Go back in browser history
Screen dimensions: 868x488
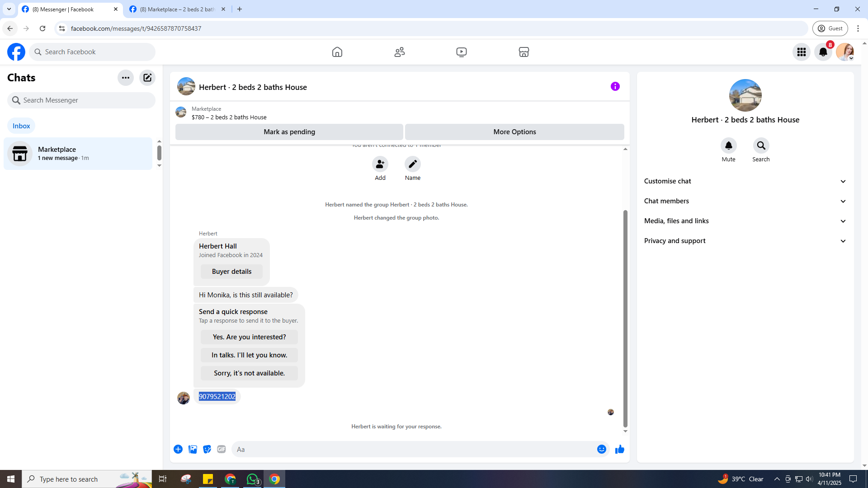pyautogui.click(x=10, y=28)
